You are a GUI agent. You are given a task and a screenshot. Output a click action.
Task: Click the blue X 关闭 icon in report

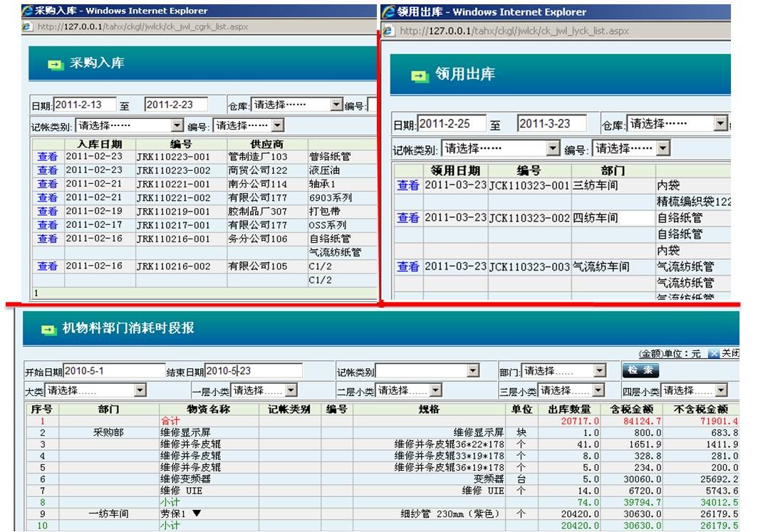click(x=714, y=354)
